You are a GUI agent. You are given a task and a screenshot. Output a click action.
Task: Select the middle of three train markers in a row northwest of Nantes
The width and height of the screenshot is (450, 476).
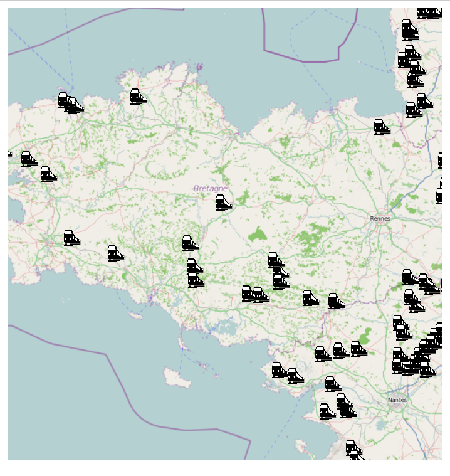(x=342, y=351)
